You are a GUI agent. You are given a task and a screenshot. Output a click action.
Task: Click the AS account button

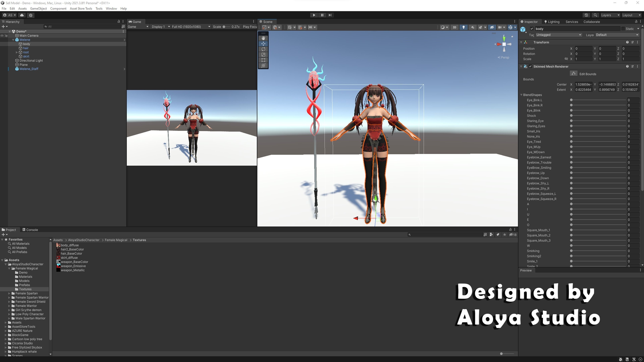coord(9,15)
